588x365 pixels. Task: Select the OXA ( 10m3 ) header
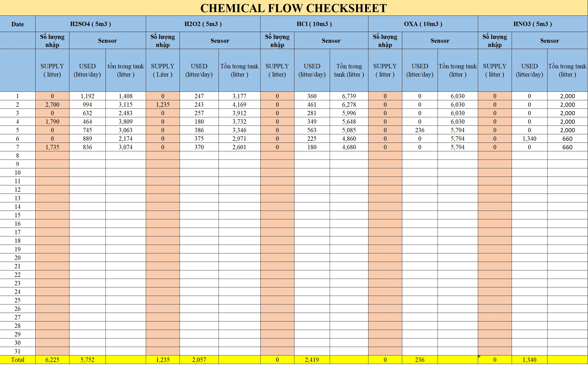coord(423,24)
